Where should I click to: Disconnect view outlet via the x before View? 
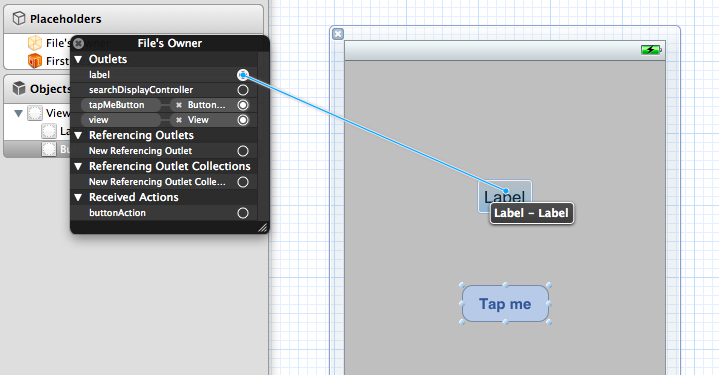179,120
